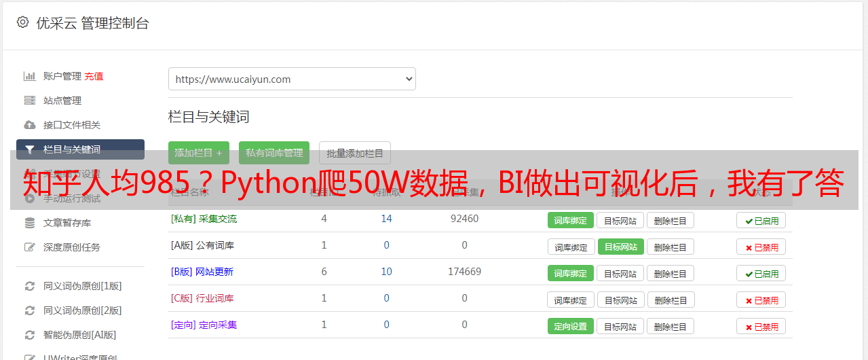Click the 批量添加栏目 button
Image resolution: width=868 pixels, height=360 pixels.
[355, 153]
